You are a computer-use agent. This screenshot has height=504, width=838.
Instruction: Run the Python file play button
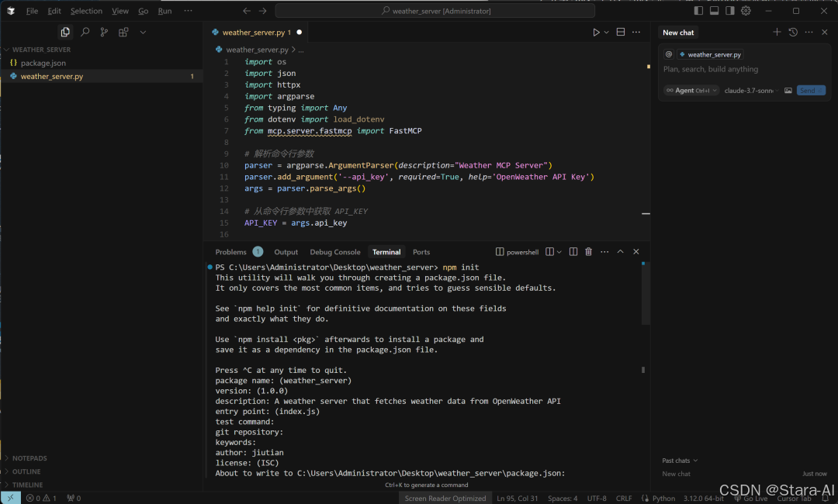coord(596,32)
